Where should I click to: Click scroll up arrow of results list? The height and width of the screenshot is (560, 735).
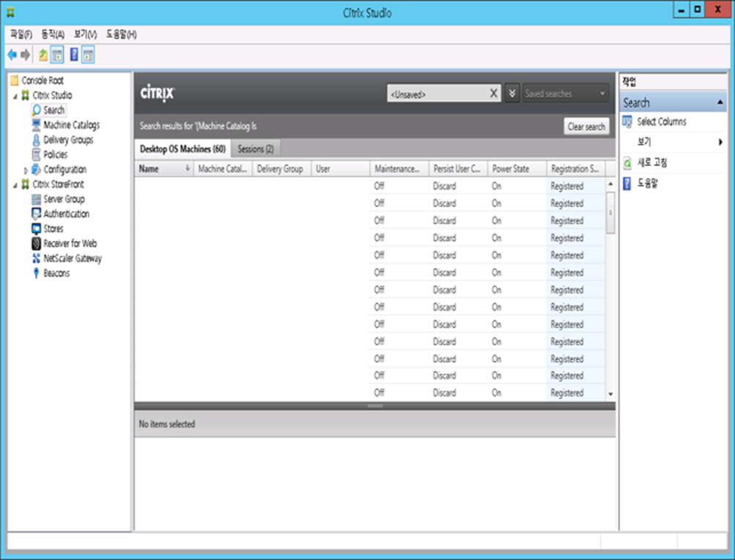(611, 184)
